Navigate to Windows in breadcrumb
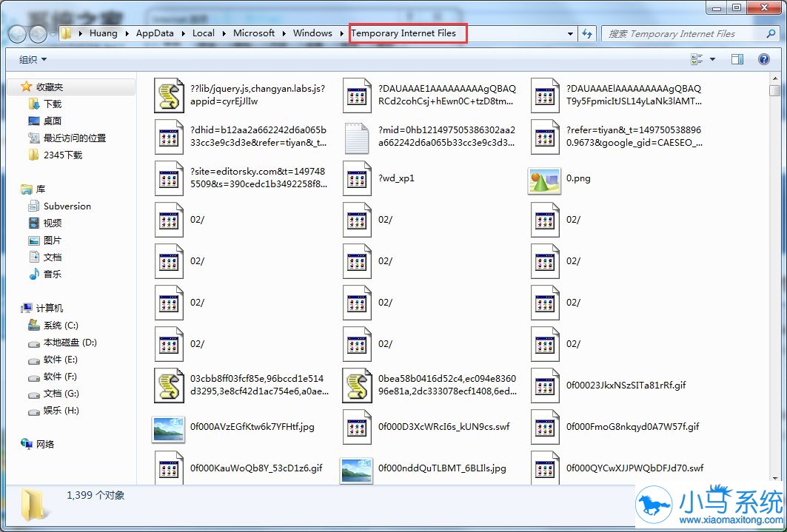 (312, 33)
